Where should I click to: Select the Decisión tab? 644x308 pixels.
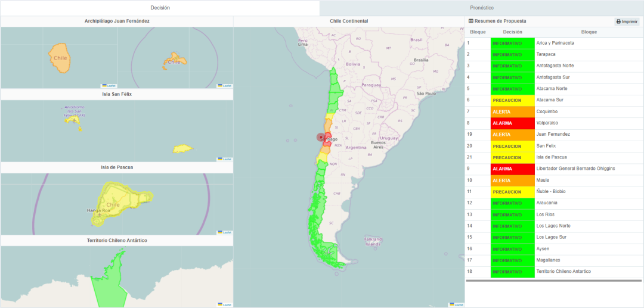[160, 8]
